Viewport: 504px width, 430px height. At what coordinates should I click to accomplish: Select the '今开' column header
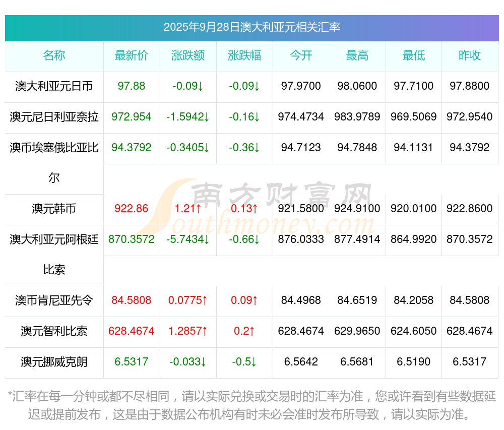tap(301, 55)
